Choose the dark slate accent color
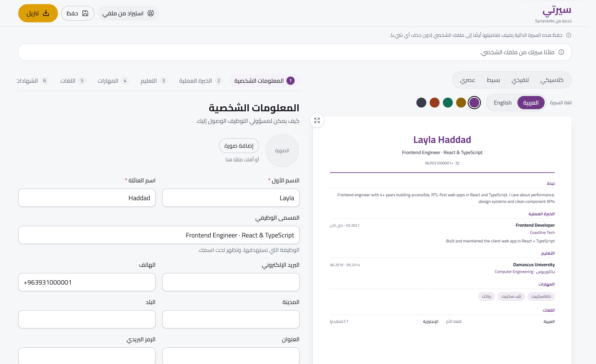The image size is (596, 364). click(x=421, y=103)
